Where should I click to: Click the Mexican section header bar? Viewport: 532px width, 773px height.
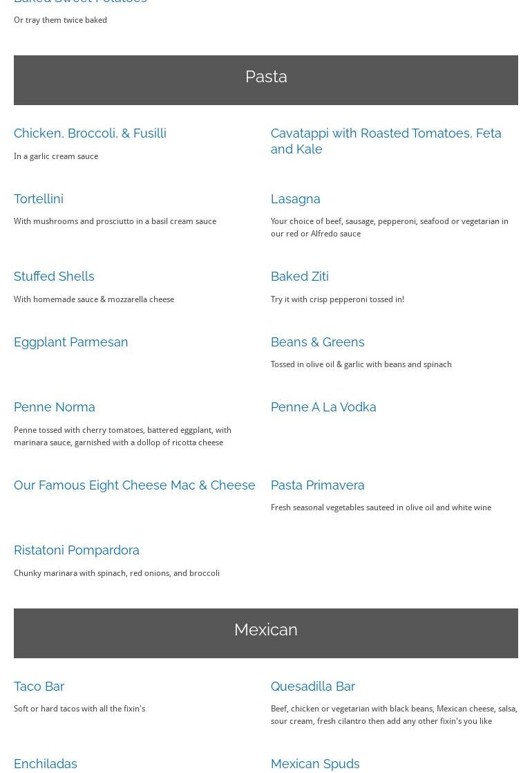click(266, 633)
